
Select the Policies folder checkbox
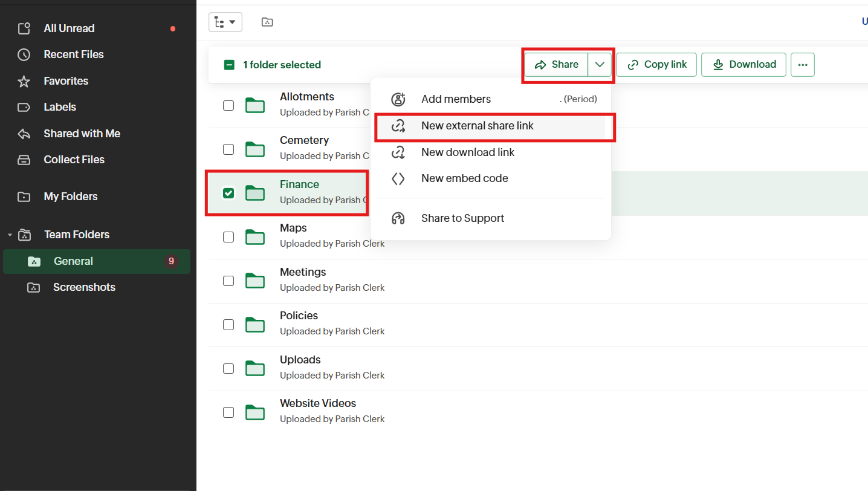(228, 325)
